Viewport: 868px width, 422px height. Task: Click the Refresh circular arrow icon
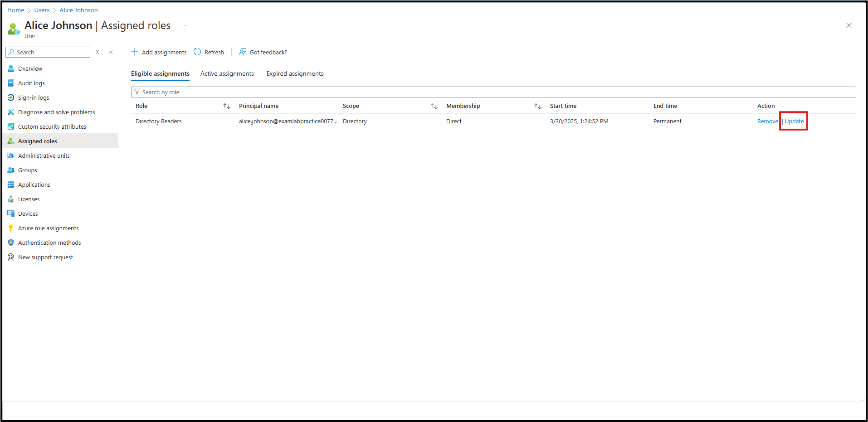(197, 52)
